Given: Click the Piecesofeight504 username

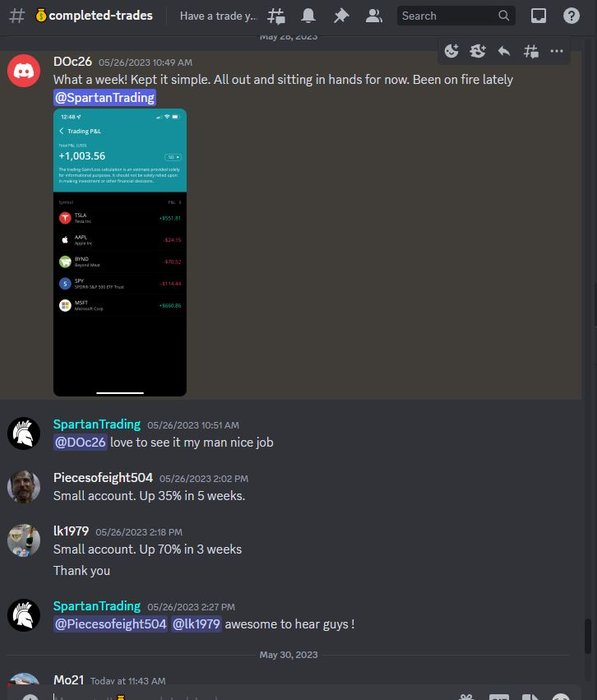Looking at the screenshot, I should (x=103, y=478).
